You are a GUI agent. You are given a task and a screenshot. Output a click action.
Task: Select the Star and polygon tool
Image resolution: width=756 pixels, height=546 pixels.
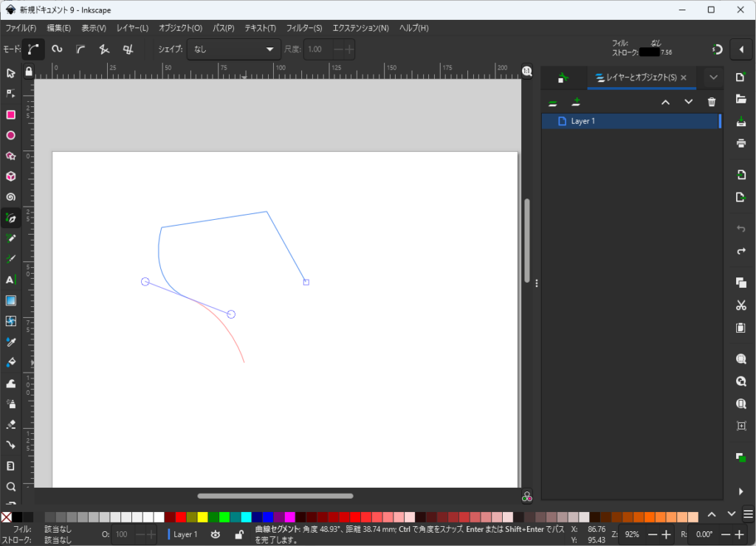10,156
